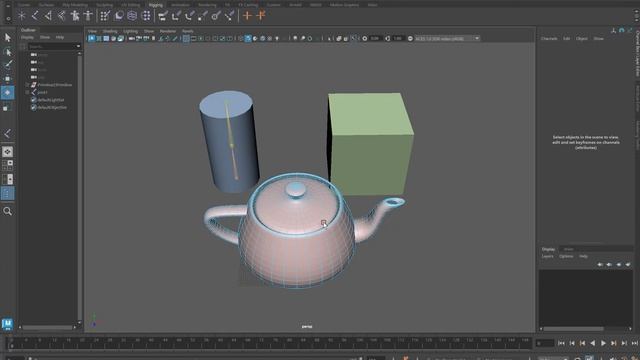The height and width of the screenshot is (360, 640).
Task: Apply the Point constraint shelf icon
Action: [176, 16]
